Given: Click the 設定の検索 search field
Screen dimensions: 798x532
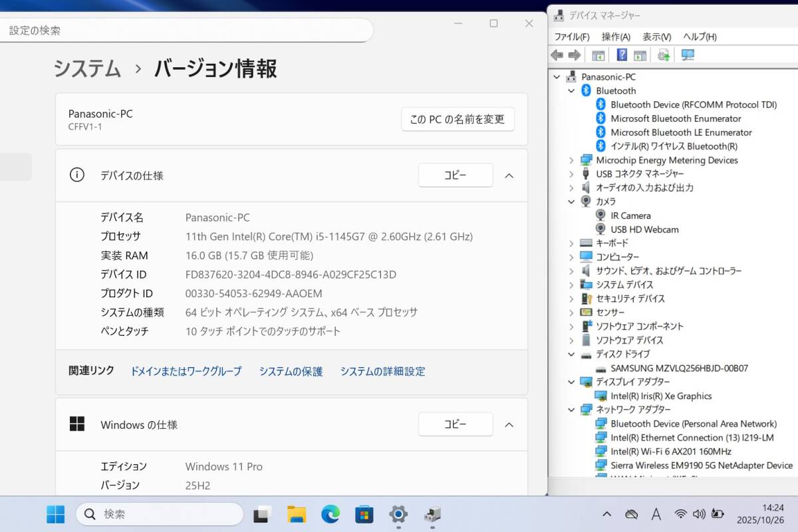Looking at the screenshot, I should coord(186,30).
